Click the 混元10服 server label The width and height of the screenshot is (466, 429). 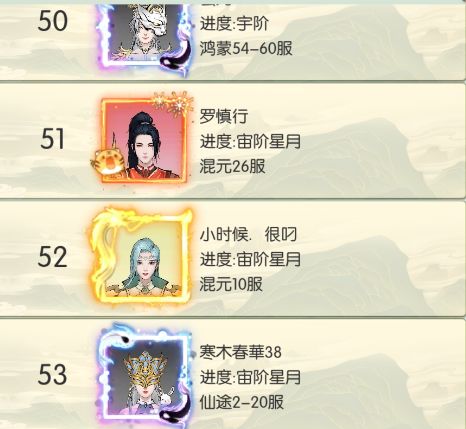(x=231, y=284)
